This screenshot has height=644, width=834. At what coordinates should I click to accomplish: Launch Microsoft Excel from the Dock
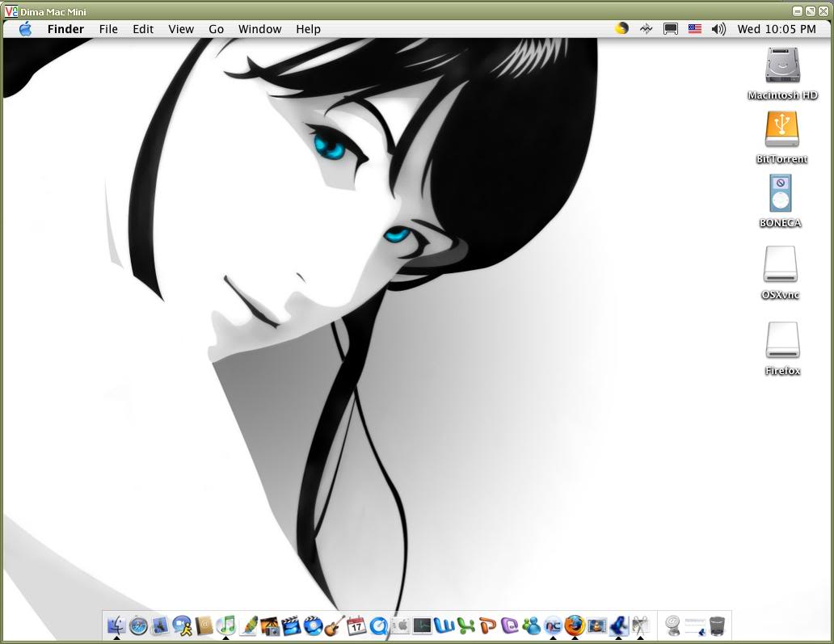tap(466, 625)
